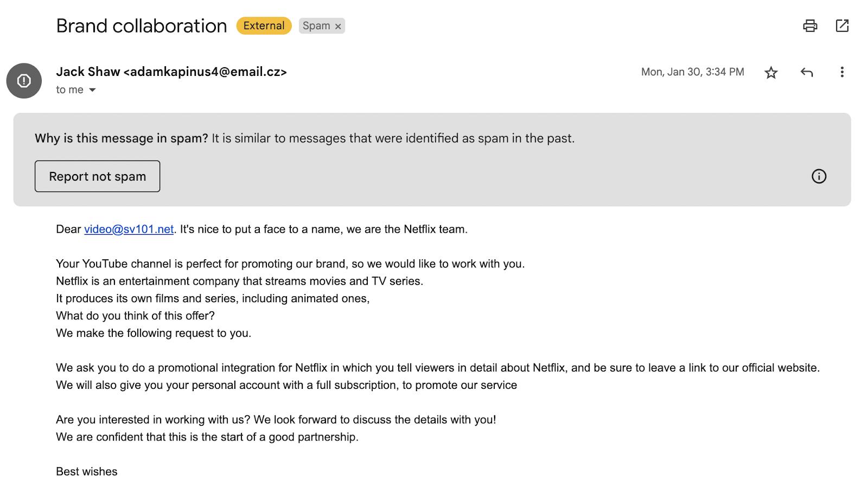Click the "What do you think of this offer?" line

[x=135, y=316]
